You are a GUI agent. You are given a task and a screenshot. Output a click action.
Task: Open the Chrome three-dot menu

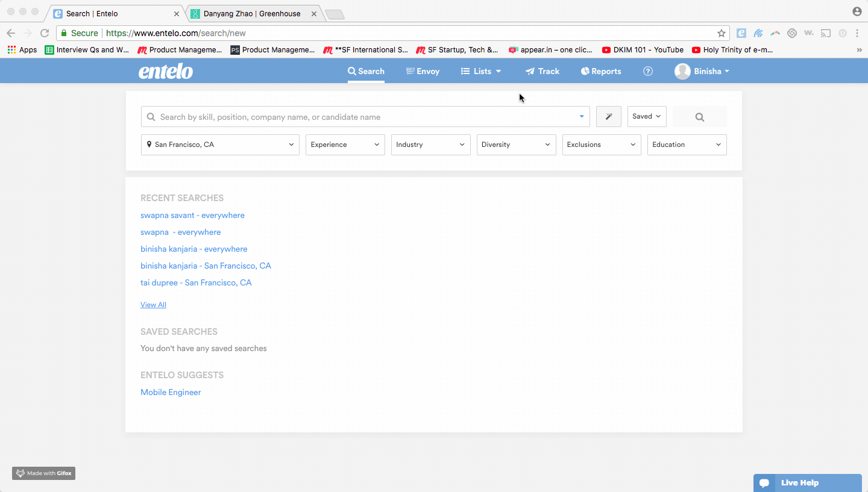[x=857, y=33]
